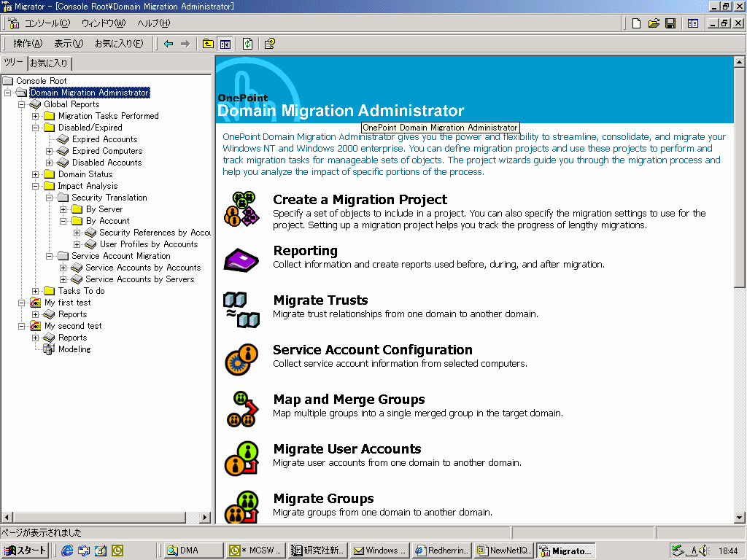Select Service Account Migration tree item
This screenshot has height=560, width=747.
pos(120,256)
